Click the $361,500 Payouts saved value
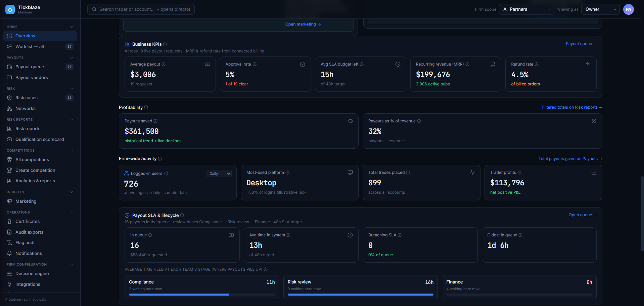644x306 pixels. [141, 131]
